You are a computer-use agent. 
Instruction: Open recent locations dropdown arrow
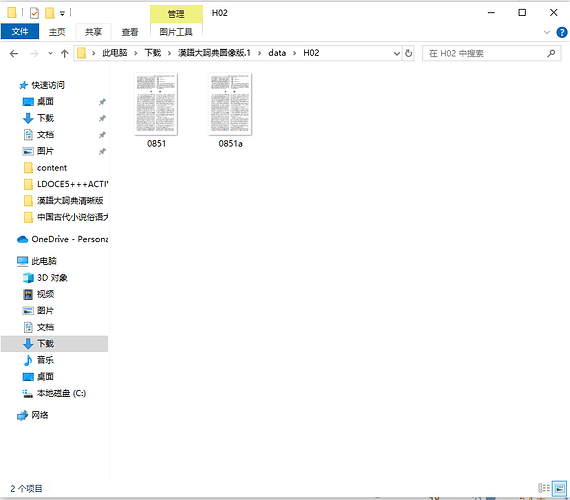51,54
